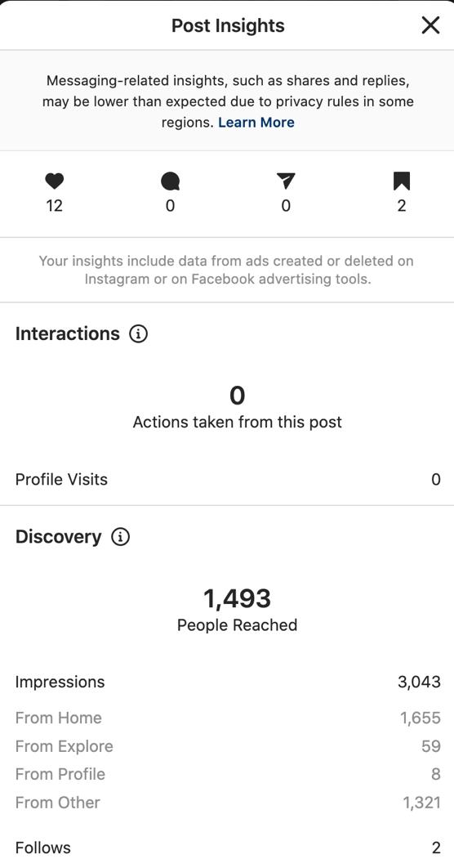Click the comment bubble icon
454x868 pixels.
click(x=171, y=181)
